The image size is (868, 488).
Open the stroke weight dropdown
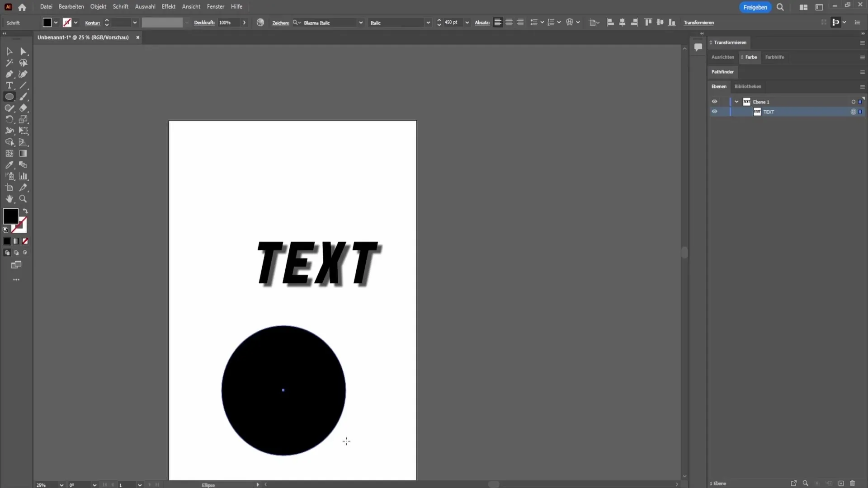135,23
